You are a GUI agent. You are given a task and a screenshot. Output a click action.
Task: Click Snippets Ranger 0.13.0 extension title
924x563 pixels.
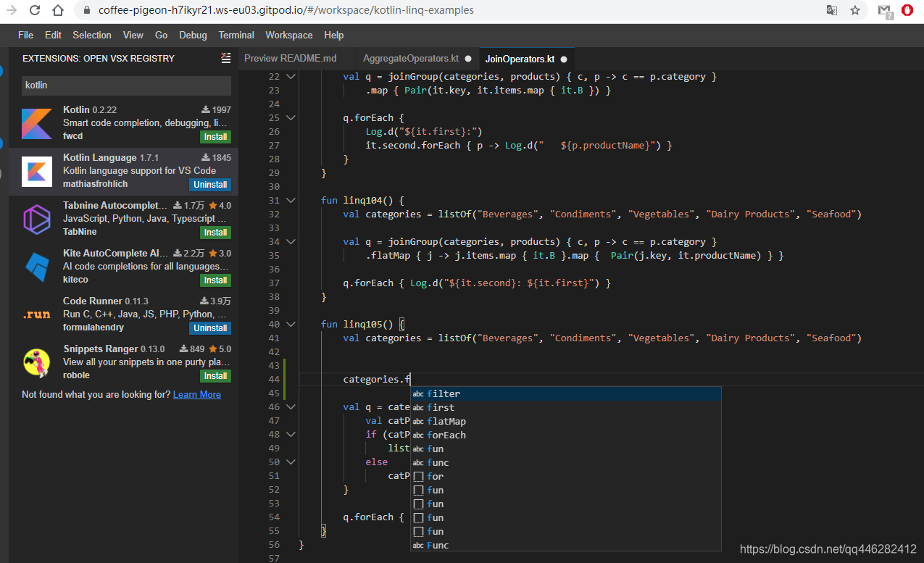tap(114, 349)
